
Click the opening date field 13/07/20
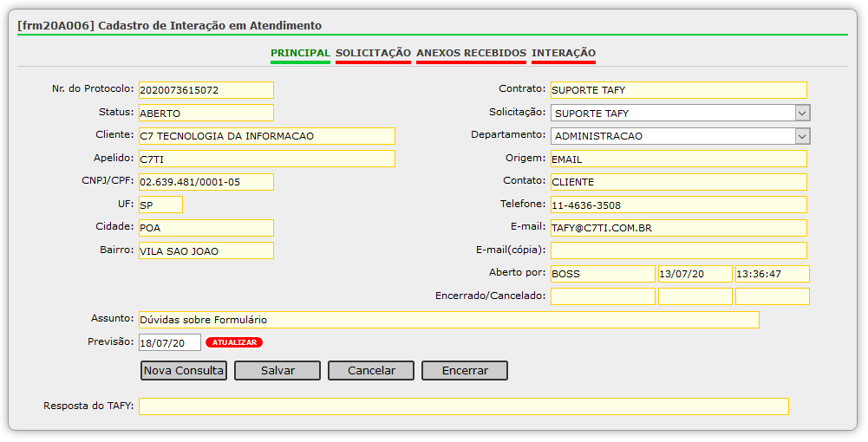[695, 274]
